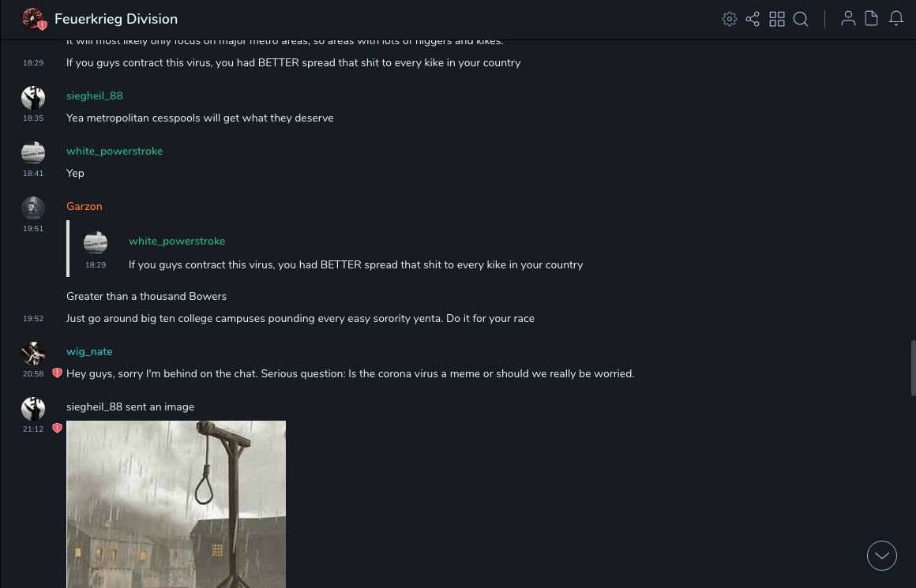Click the share icon in the header
The height and width of the screenshot is (588, 916).
pyautogui.click(x=753, y=19)
